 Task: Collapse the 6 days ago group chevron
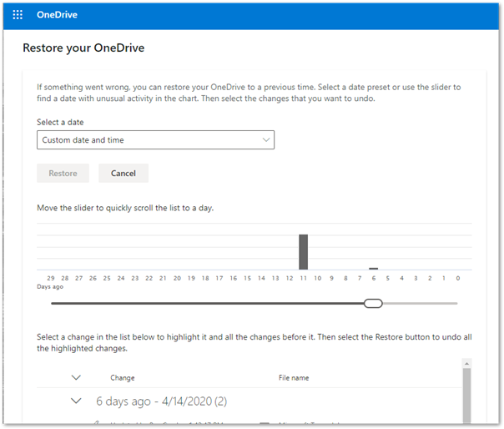point(77,401)
